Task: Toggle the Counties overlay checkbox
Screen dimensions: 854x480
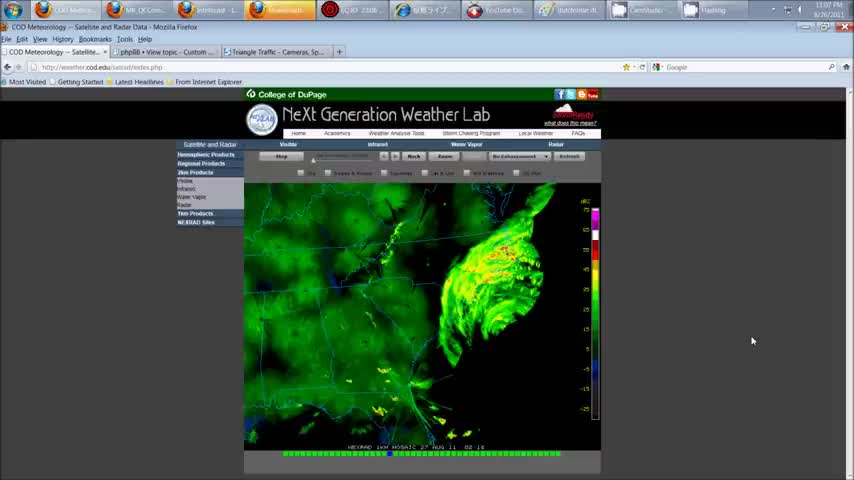Action: pos(384,173)
